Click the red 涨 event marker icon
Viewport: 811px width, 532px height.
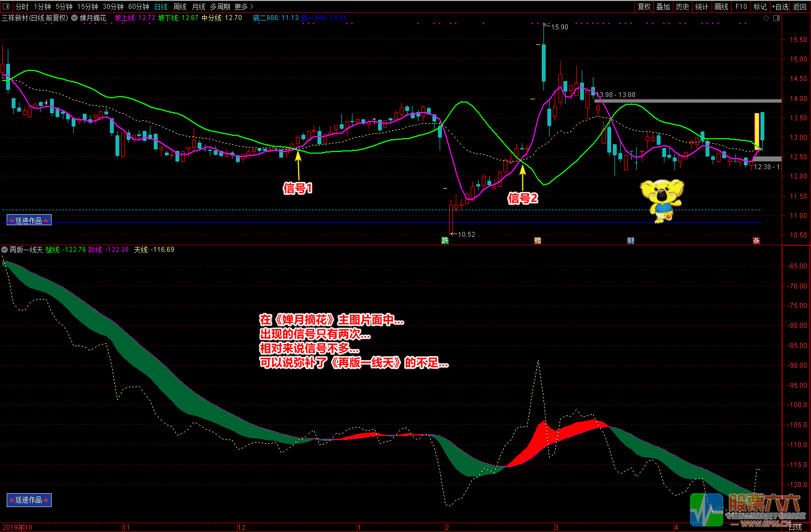[756, 240]
